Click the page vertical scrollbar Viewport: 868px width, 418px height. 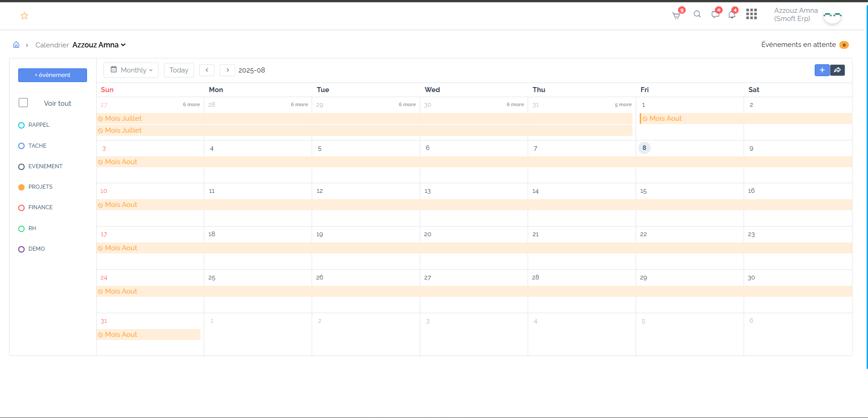pos(867,186)
